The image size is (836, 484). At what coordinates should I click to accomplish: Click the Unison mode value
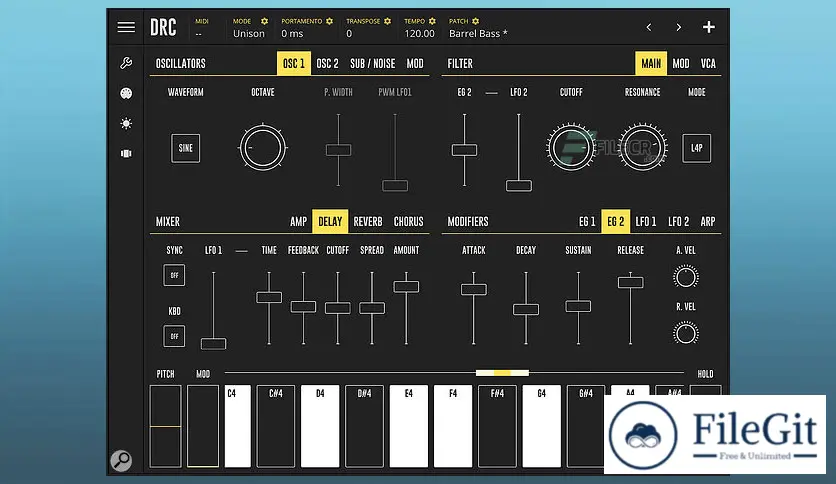[x=248, y=34]
